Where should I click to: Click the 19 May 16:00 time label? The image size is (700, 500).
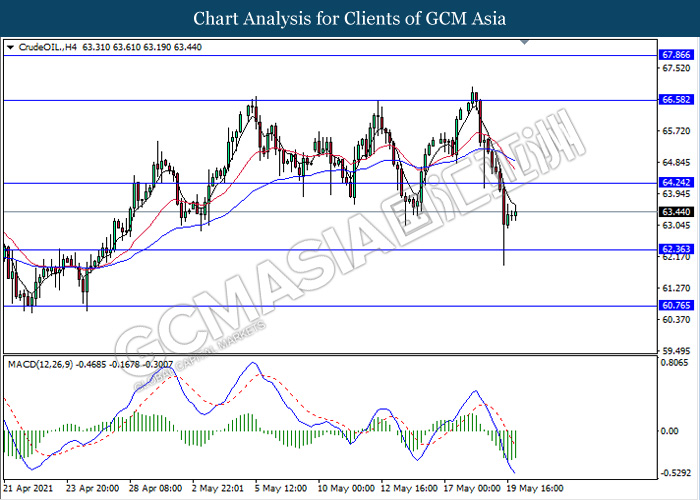point(535,488)
